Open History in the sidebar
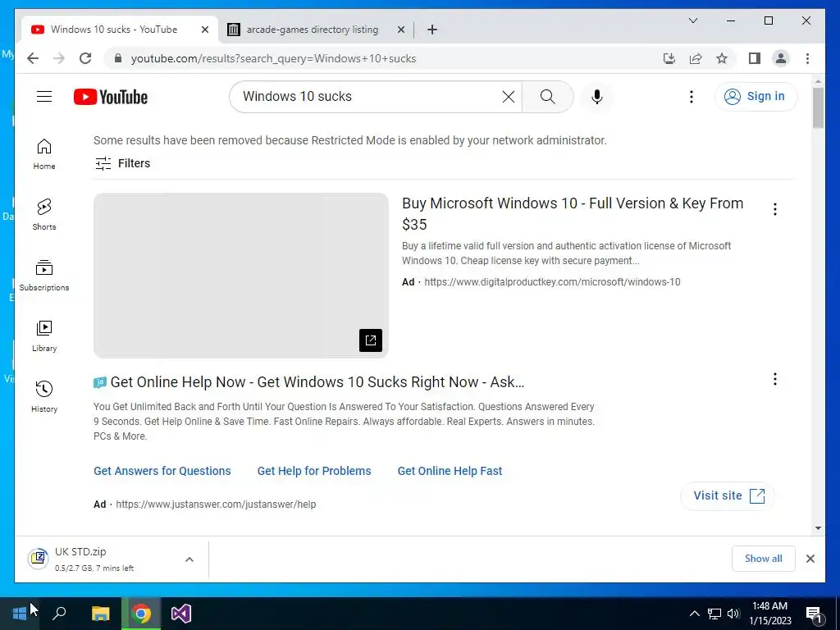The height and width of the screenshot is (630, 840). [x=44, y=396]
